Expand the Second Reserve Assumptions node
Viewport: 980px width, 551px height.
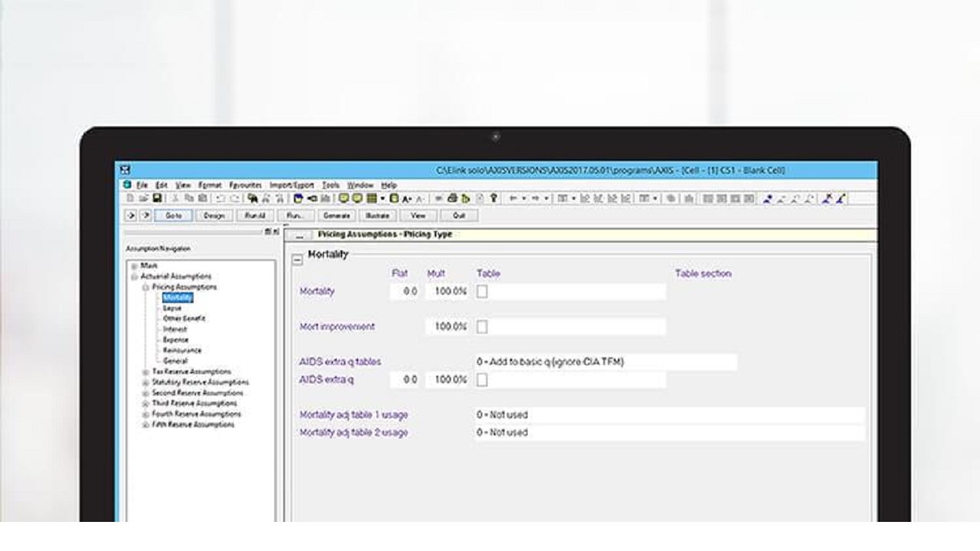(145, 393)
